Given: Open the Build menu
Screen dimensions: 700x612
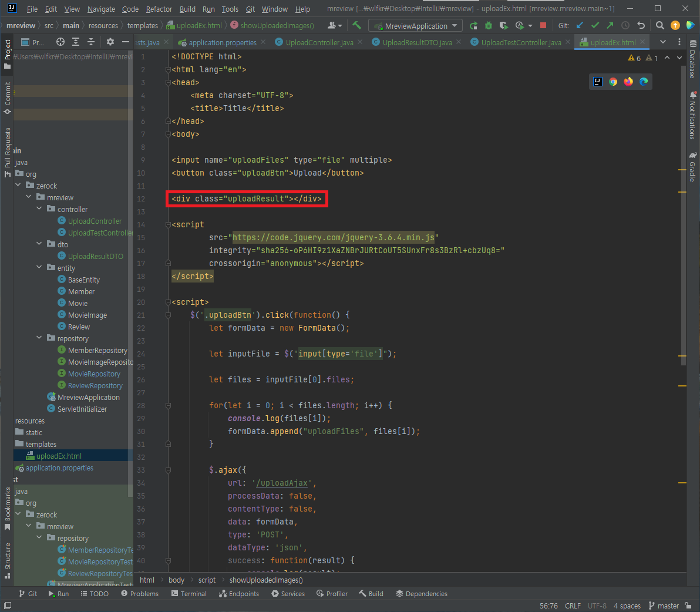Looking at the screenshot, I should click(187, 9).
